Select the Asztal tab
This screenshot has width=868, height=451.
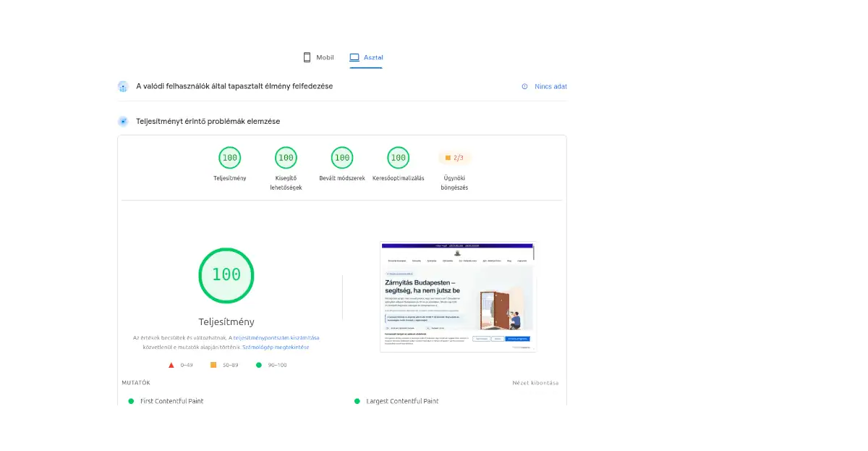pos(366,57)
